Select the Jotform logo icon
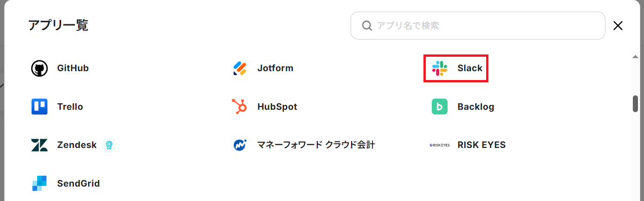This screenshot has height=201, width=644. [240, 68]
